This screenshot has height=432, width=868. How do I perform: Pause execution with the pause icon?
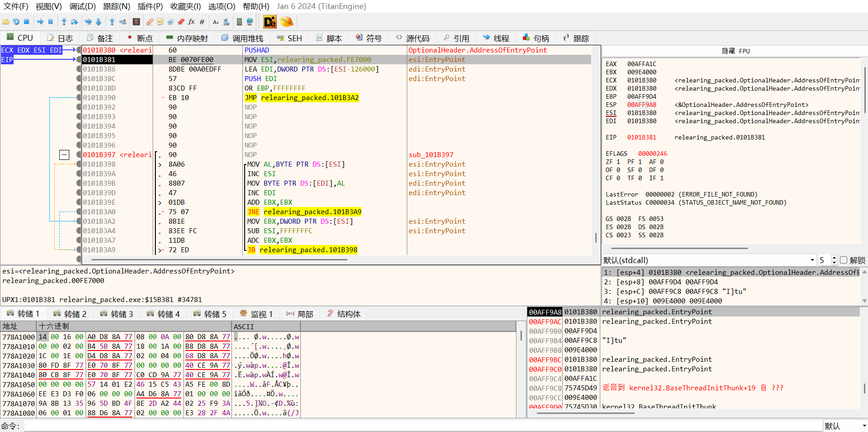click(x=50, y=22)
